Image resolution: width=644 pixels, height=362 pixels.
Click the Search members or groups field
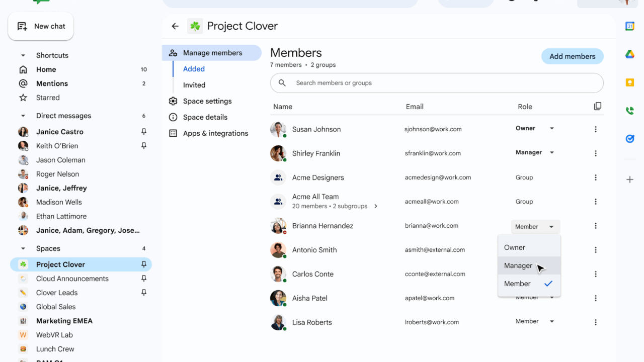click(x=437, y=83)
